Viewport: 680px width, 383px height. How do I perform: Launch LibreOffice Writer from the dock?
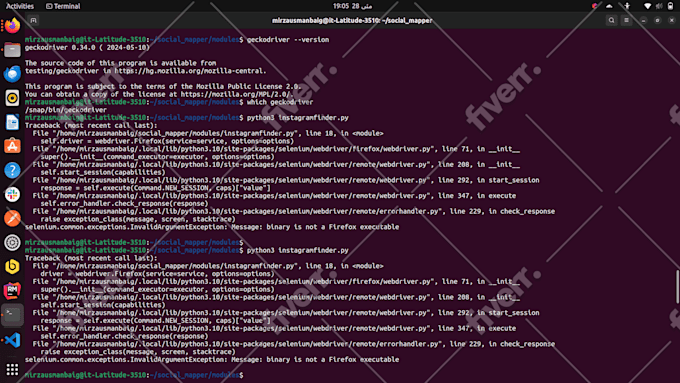point(12,122)
